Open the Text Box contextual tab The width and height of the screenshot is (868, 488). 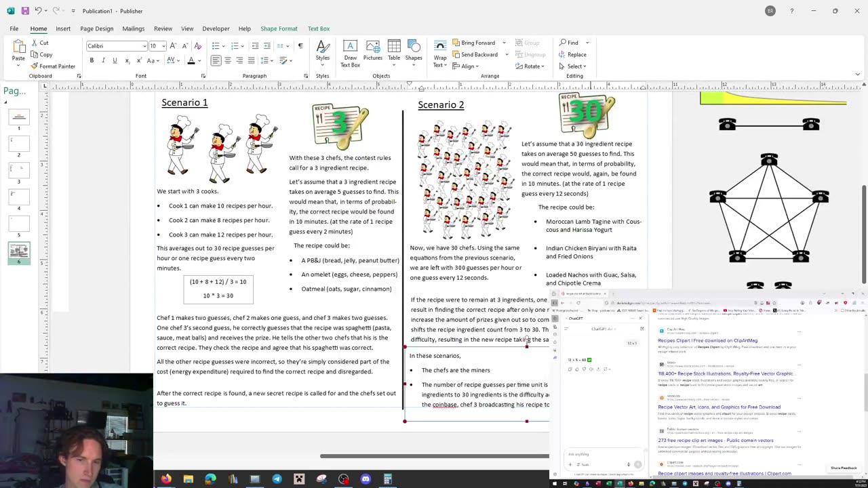pos(319,28)
